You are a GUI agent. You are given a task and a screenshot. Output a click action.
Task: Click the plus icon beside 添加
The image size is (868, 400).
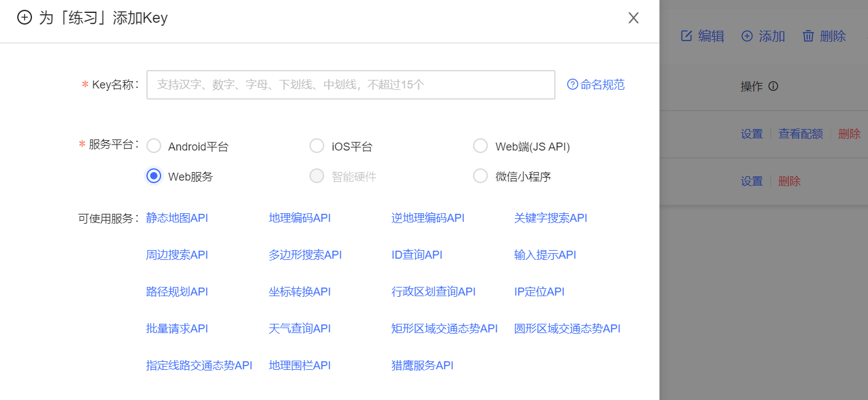[x=747, y=36]
